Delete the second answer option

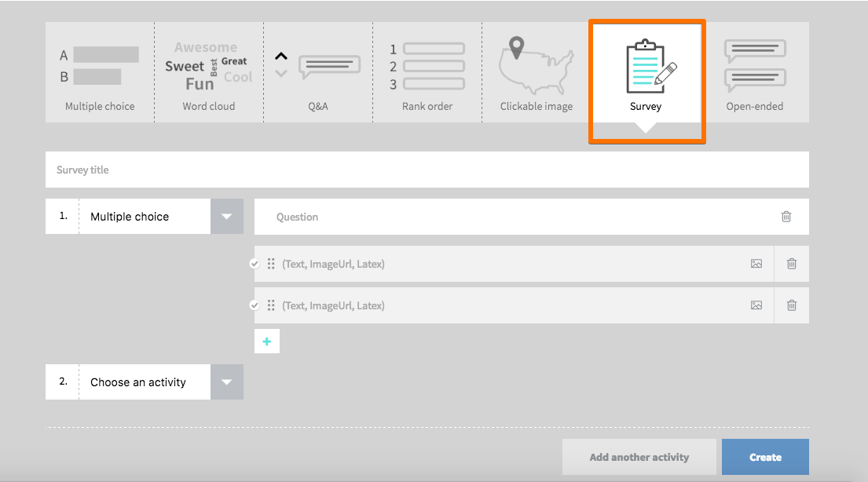pyautogui.click(x=791, y=305)
